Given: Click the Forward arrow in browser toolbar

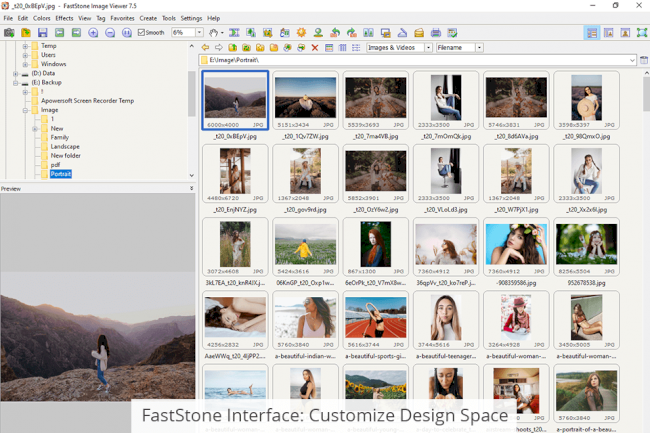Looking at the screenshot, I should 219,48.
